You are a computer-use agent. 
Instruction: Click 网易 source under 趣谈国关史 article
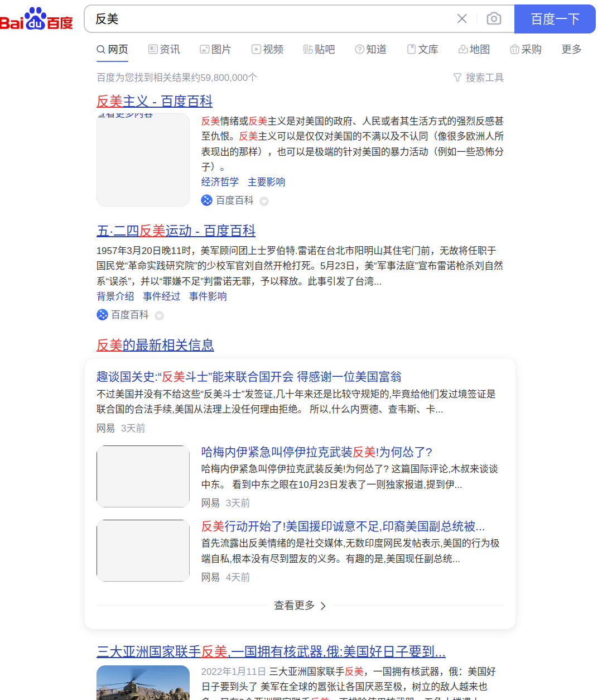tap(105, 428)
